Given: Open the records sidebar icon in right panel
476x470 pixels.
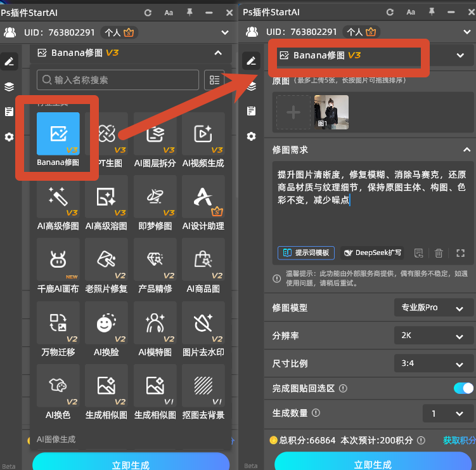Looking at the screenshot, I should point(252,111).
